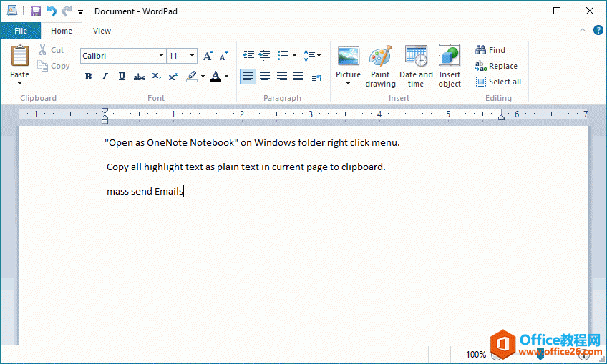
Task: Click the first line of document text
Action: click(252, 143)
